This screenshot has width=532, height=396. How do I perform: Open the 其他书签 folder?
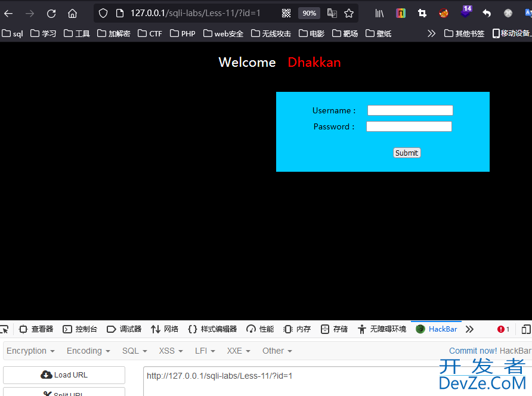tap(464, 33)
